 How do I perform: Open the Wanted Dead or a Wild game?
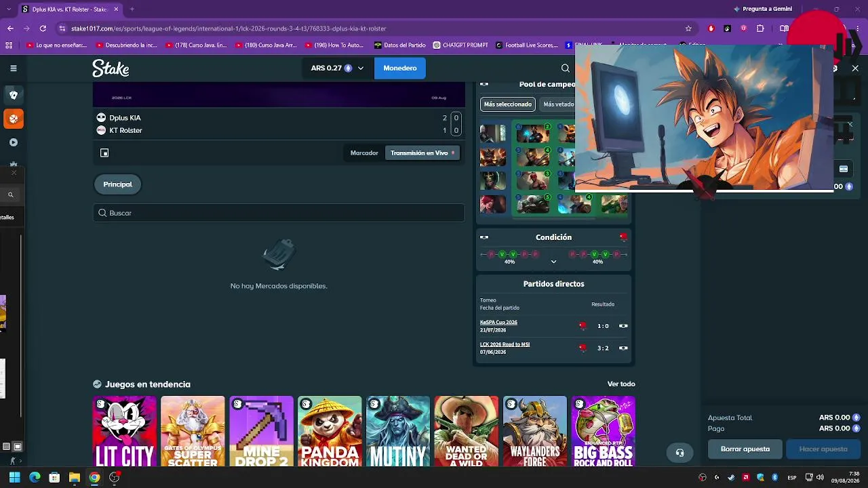467,432
